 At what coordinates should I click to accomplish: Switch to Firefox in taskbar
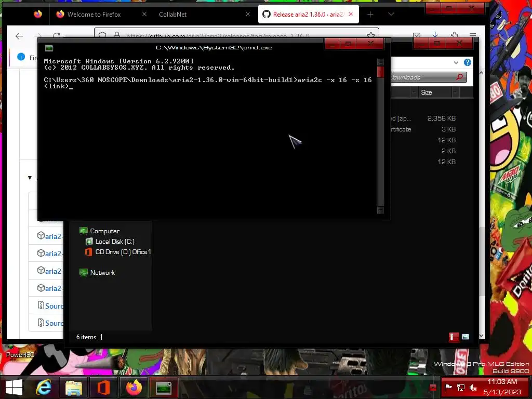coord(134,388)
